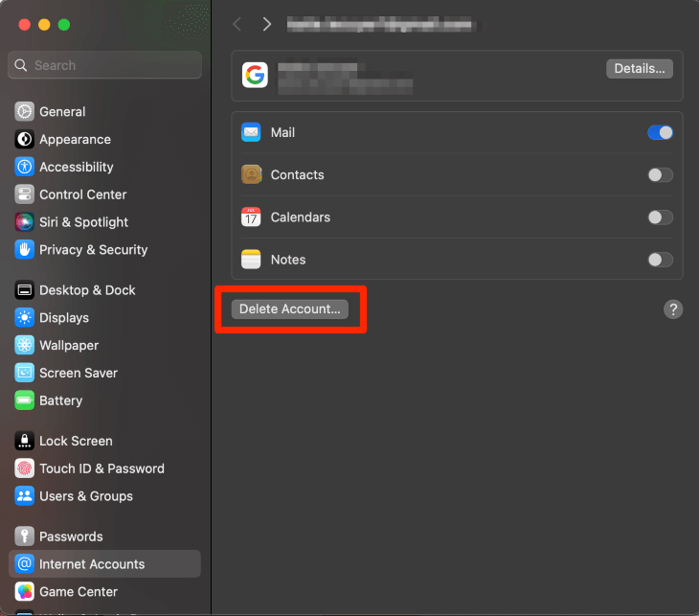Click the Desktop & Dock icon
This screenshot has width=699, height=616.
point(25,290)
